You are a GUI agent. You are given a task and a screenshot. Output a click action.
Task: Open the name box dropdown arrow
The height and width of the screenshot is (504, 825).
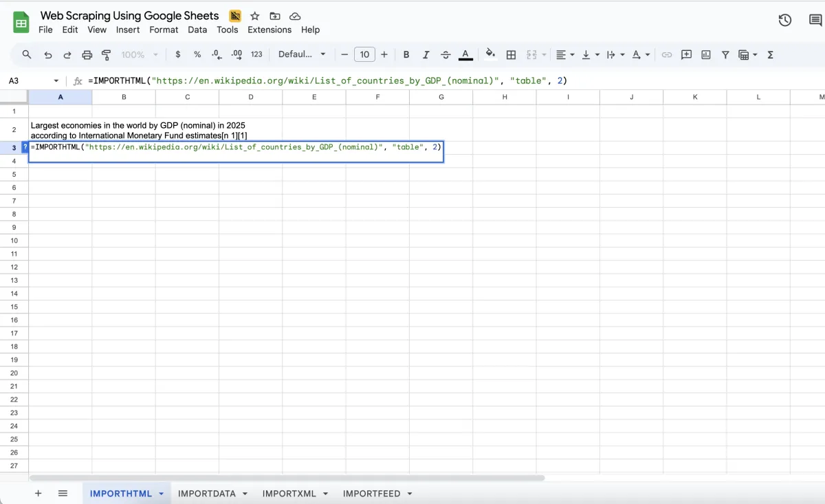click(56, 80)
